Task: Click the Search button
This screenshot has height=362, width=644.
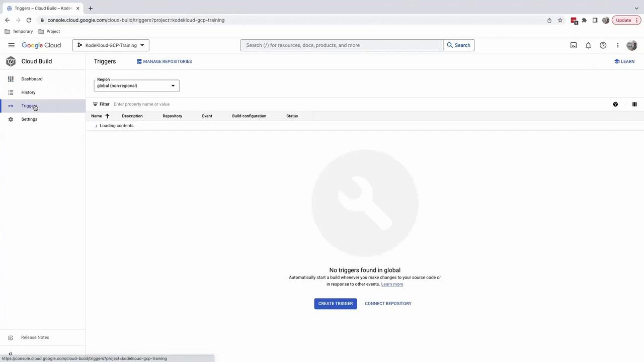Action: point(459,45)
